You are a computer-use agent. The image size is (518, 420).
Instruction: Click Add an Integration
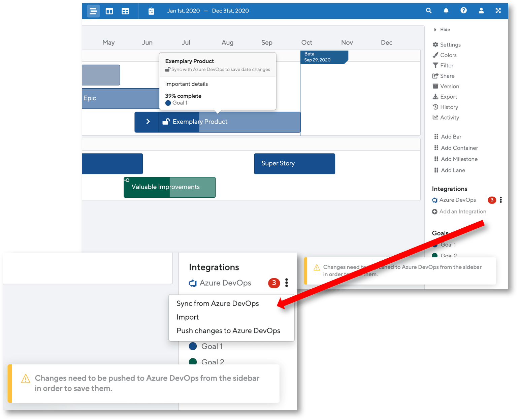point(459,212)
